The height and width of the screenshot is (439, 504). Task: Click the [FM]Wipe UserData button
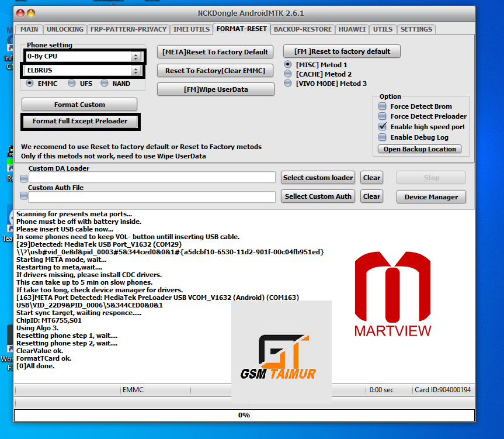tap(215, 89)
